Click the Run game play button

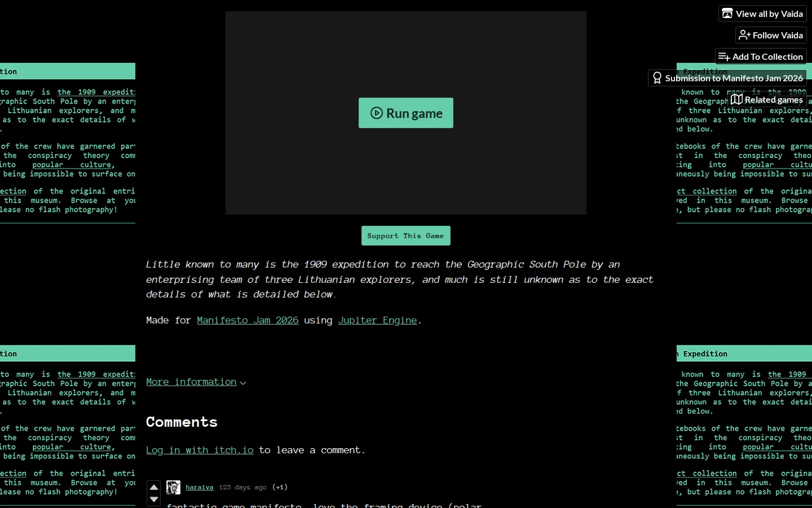(406, 113)
